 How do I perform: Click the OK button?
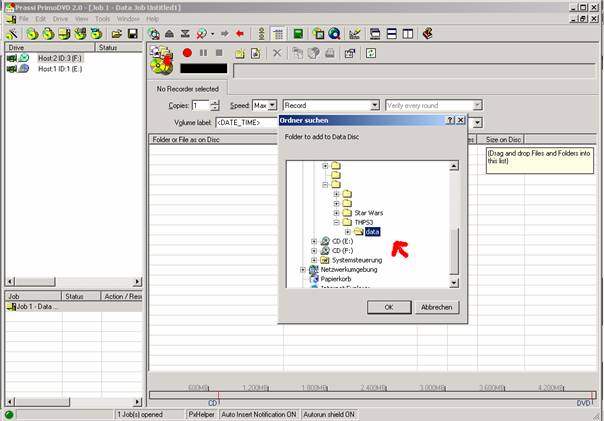(x=389, y=307)
